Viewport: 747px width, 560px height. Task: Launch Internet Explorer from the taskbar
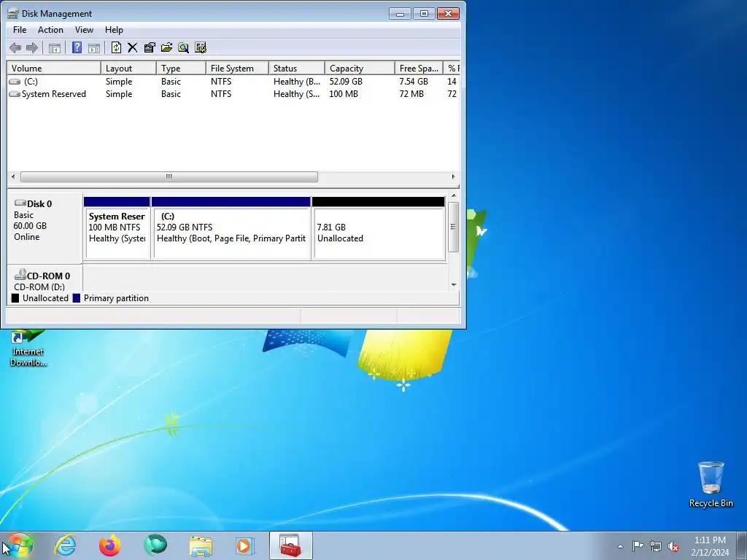65,545
